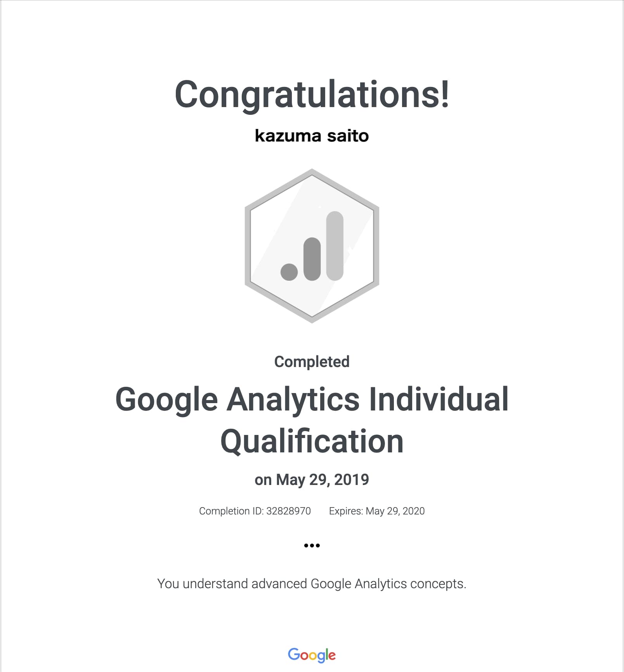The height and width of the screenshot is (672, 624).
Task: Click the Congratulations! heading
Action: pyautogui.click(x=312, y=95)
